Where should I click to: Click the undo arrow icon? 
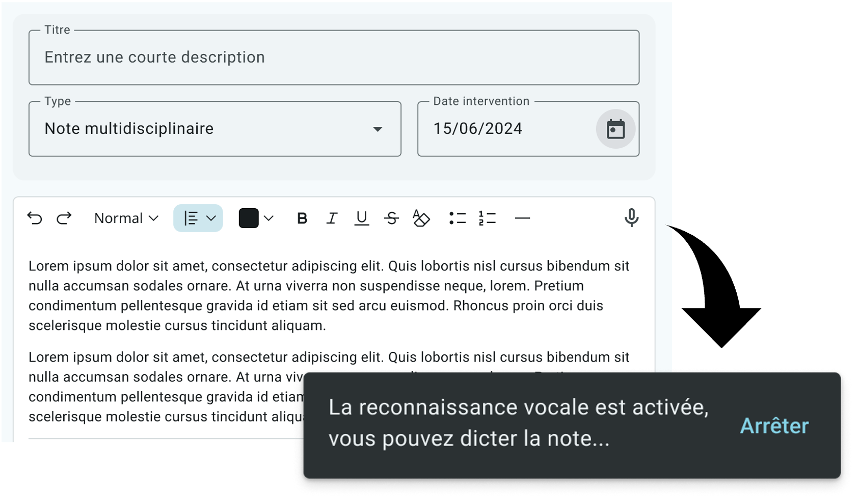click(35, 218)
